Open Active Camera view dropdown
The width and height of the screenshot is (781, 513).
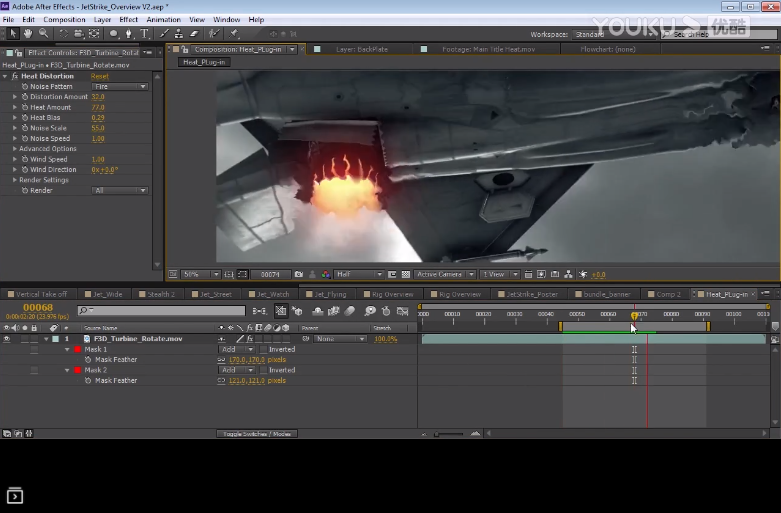point(445,274)
